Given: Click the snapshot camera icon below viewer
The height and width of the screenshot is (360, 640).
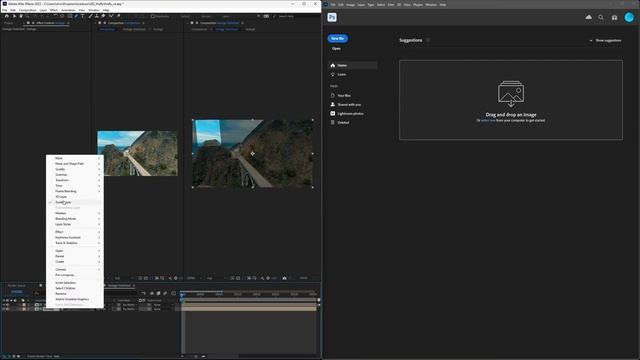Looking at the screenshot, I should [284, 278].
